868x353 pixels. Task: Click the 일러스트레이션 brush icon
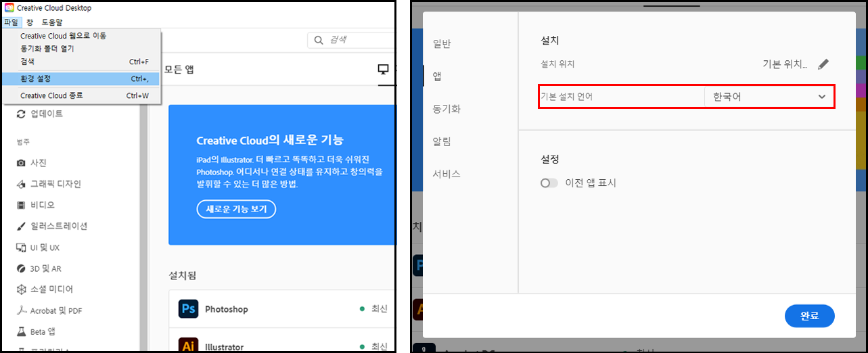tap(21, 226)
